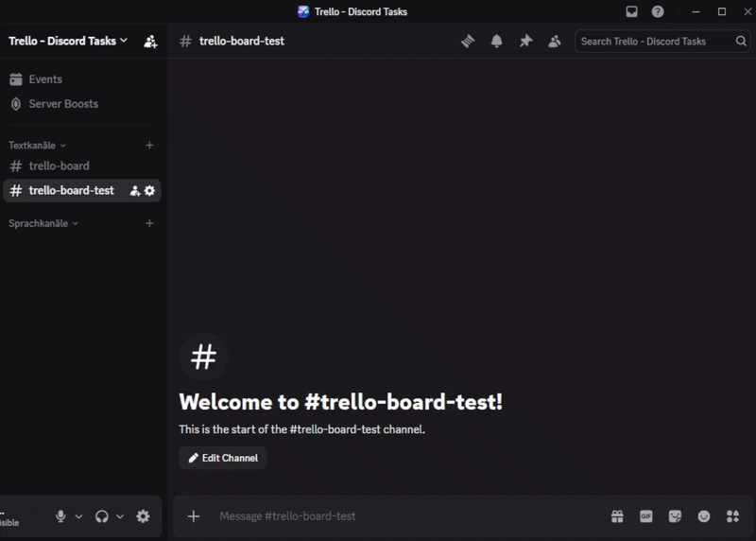Focus the Search Trello - Discord Tasks field

[663, 42]
